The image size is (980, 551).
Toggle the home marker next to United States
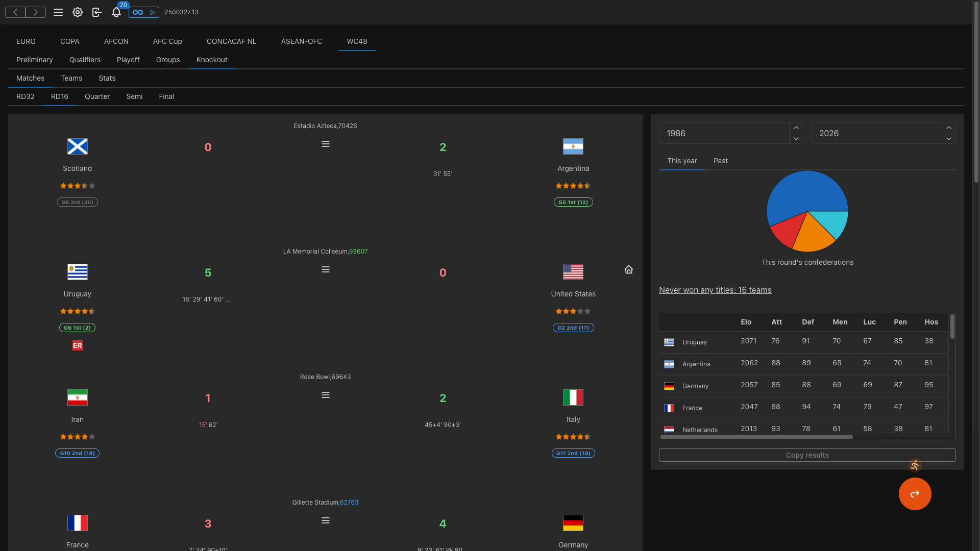pyautogui.click(x=628, y=269)
